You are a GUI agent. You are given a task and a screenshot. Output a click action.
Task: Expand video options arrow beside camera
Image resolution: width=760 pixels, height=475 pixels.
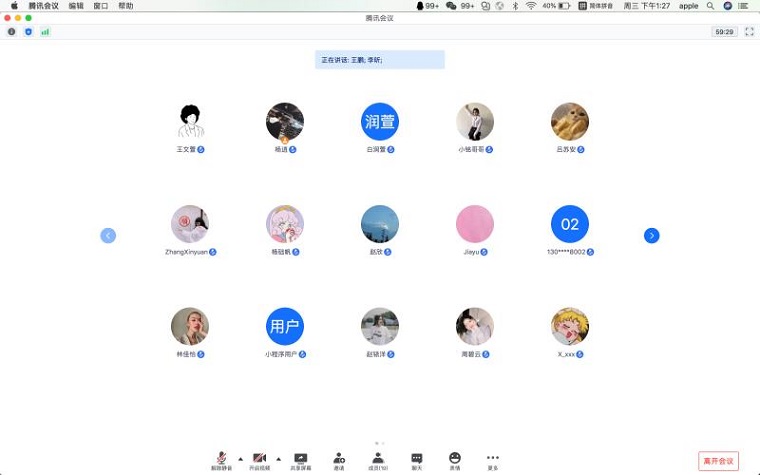click(278, 458)
